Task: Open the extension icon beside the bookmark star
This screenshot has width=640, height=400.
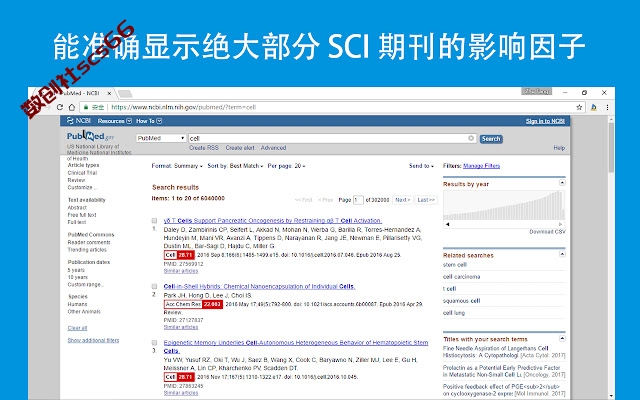Action: 593,107
